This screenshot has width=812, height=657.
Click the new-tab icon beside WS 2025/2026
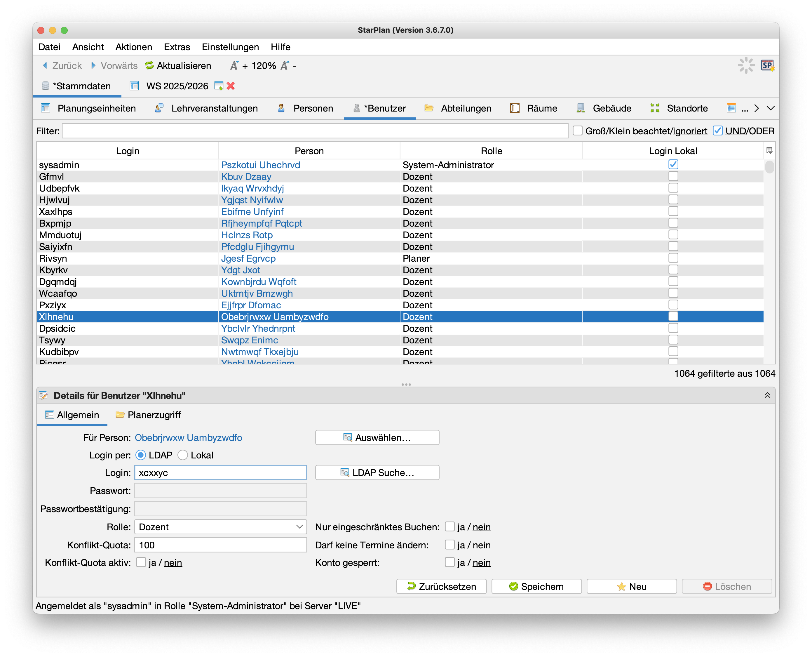tap(219, 86)
